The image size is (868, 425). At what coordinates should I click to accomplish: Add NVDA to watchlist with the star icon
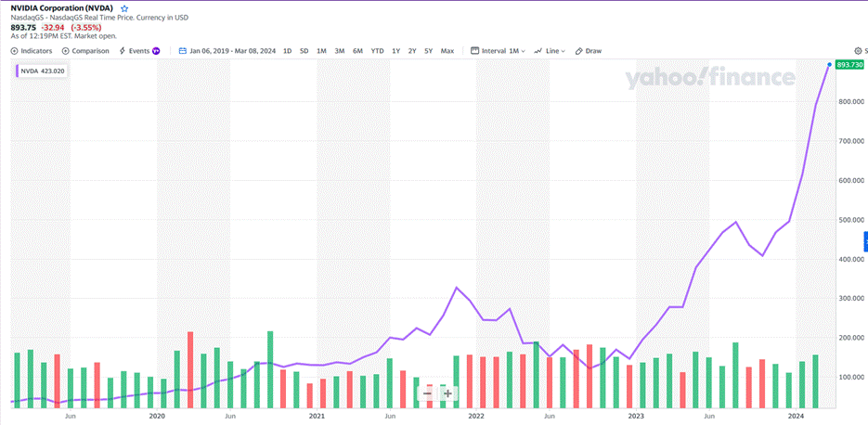[x=124, y=9]
